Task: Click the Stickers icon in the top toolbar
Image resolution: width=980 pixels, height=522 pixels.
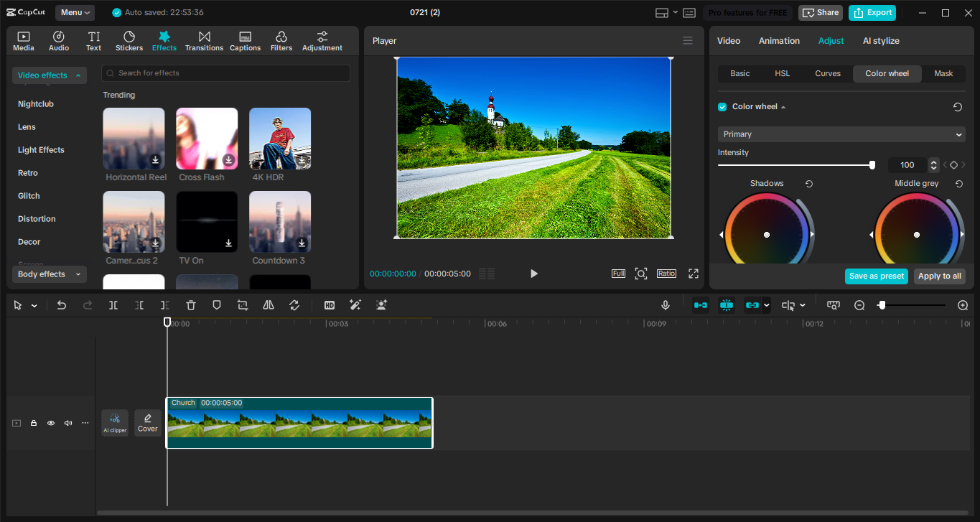Action: point(129,40)
